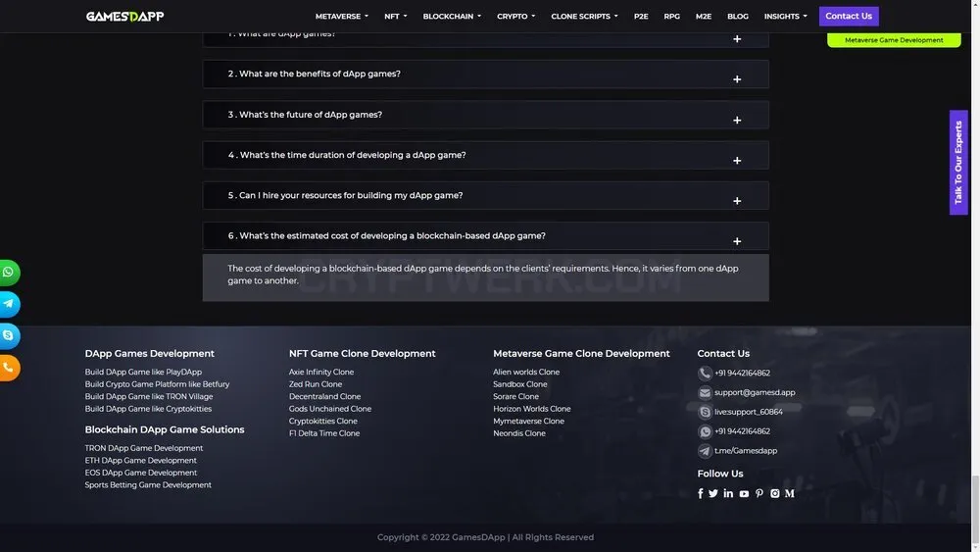Open the Metaverse dropdown menu
The image size is (980, 552).
342,17
